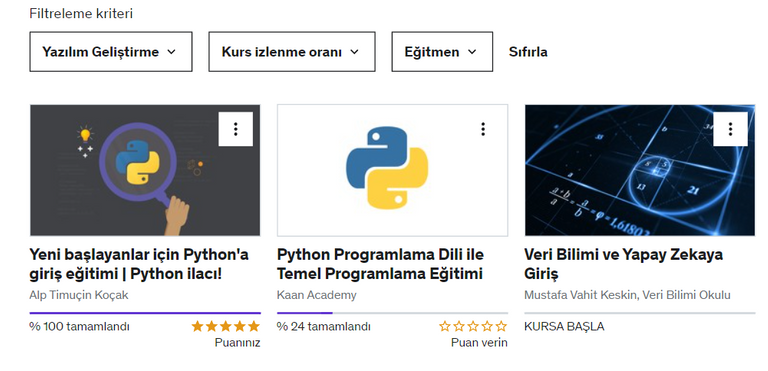Open three-dot menu on Python ilacı course

pyautogui.click(x=236, y=129)
